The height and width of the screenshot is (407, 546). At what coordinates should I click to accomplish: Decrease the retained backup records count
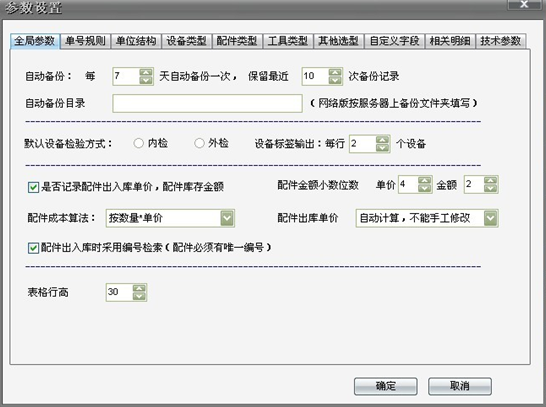pos(335,80)
